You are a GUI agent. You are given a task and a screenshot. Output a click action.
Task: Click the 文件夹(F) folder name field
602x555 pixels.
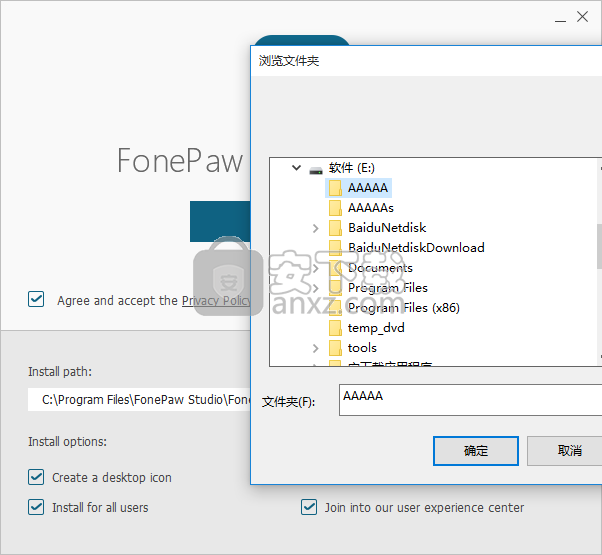[470, 400]
